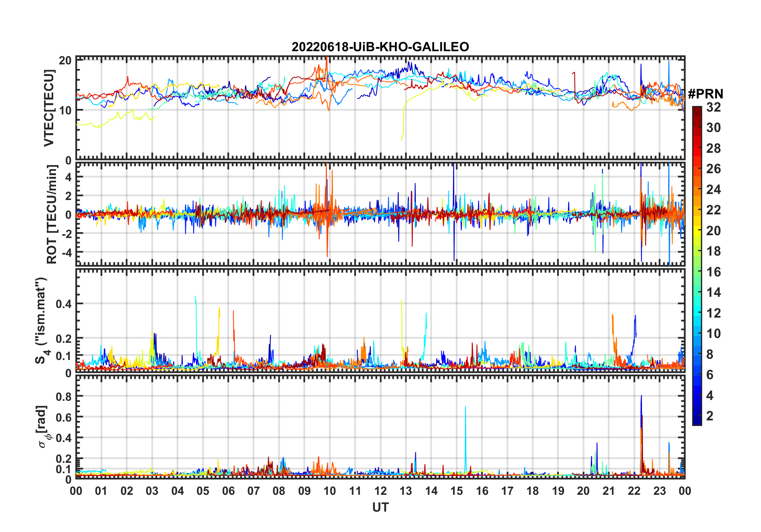Click ROT axis tick label 4

(69, 177)
